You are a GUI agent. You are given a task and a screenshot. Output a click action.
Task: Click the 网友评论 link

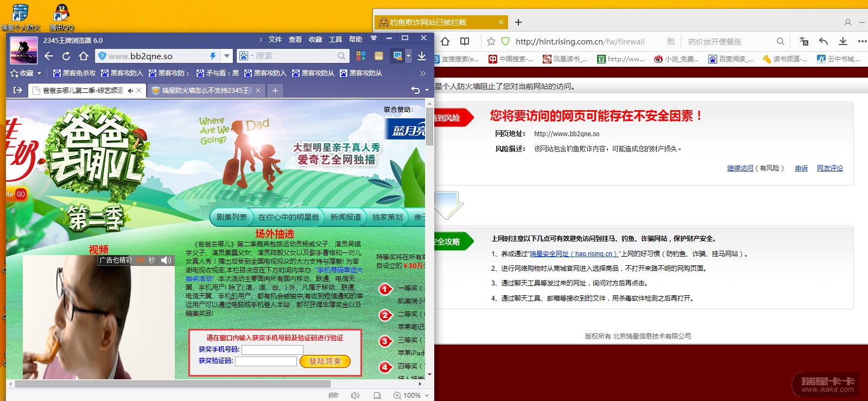[830, 168]
